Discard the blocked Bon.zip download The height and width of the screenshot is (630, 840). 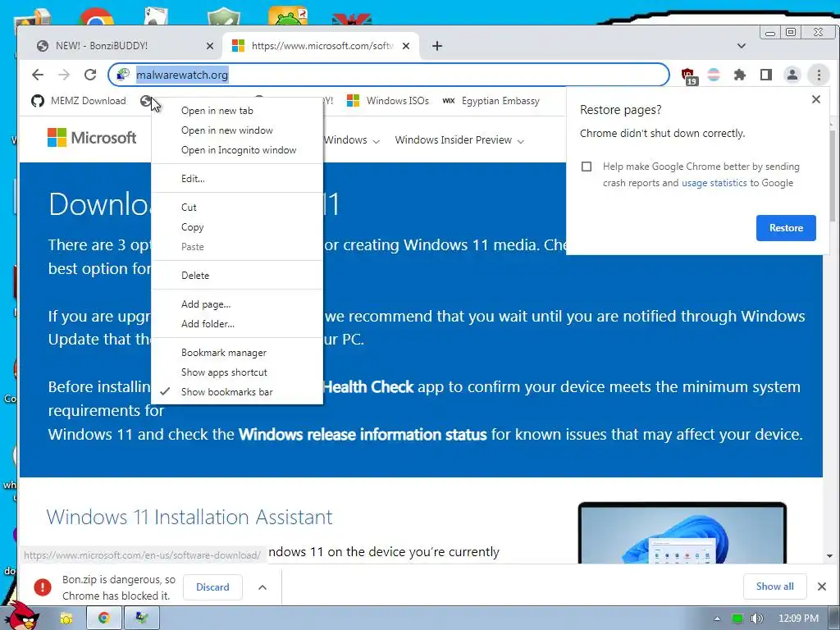pos(212,587)
